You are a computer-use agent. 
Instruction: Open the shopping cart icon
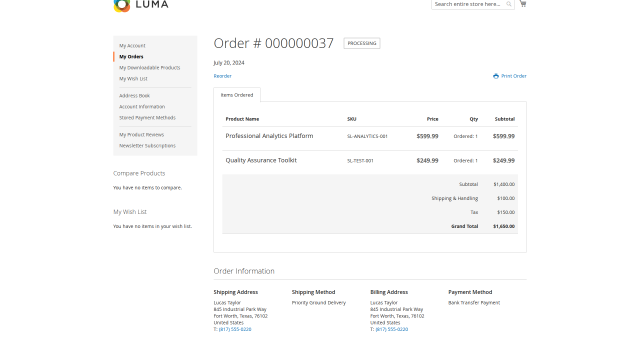click(523, 4)
